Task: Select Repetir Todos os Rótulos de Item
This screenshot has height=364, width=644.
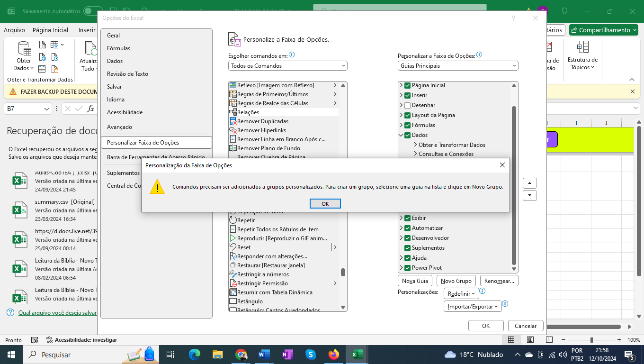Action: click(x=284, y=229)
